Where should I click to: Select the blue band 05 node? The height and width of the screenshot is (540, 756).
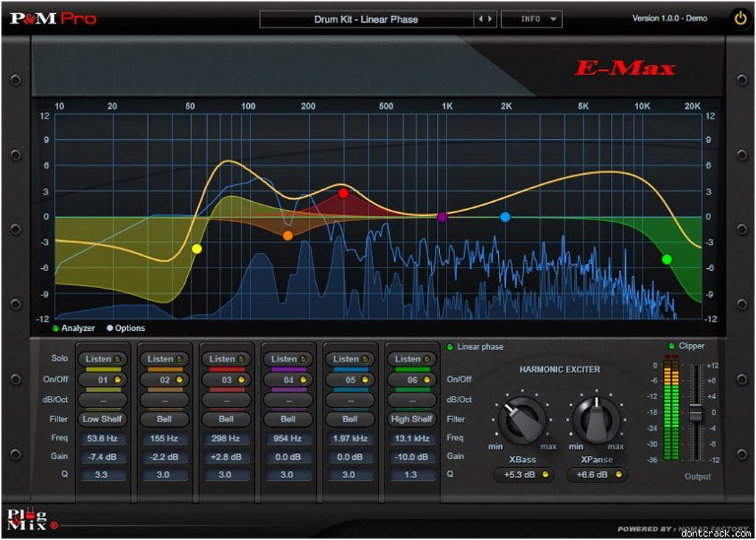click(505, 217)
